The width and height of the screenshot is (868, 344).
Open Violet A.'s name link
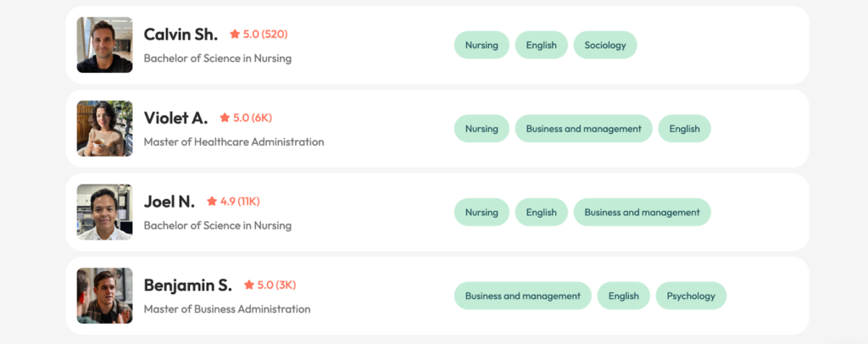pyautogui.click(x=175, y=118)
